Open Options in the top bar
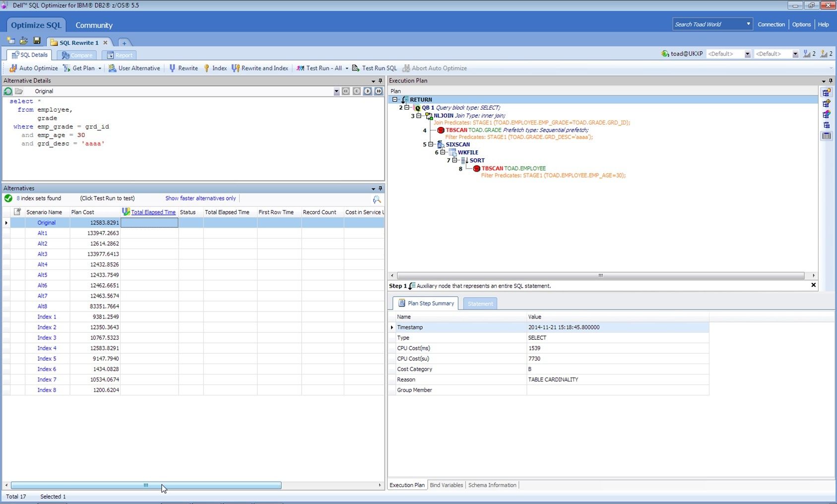This screenshot has width=837, height=504. (801, 24)
